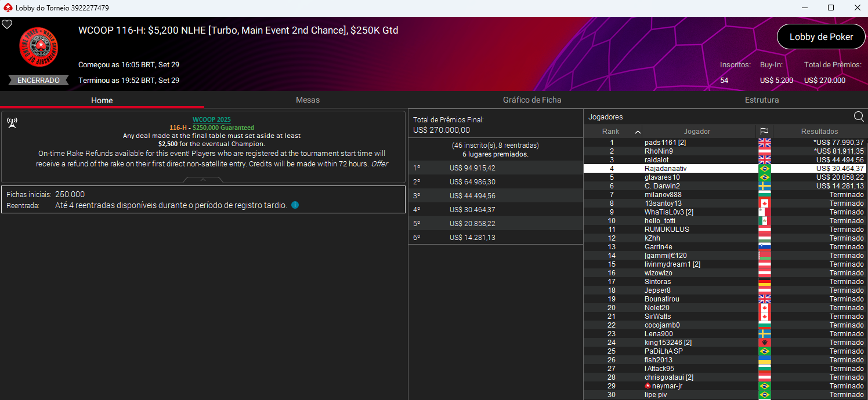Image resolution: width=868 pixels, height=400 pixels.
Task: Follow the Offer link in rake refund text
Action: pyautogui.click(x=379, y=164)
